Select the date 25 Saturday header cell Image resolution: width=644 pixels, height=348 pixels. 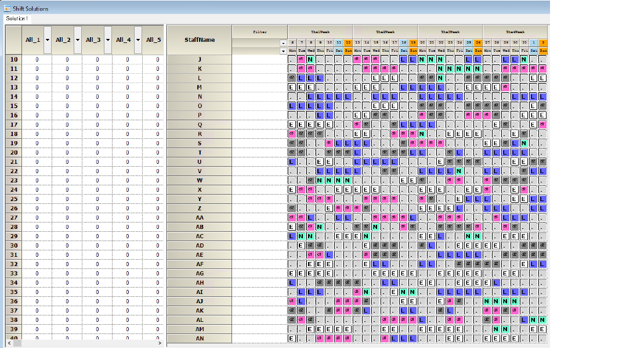click(x=469, y=42)
